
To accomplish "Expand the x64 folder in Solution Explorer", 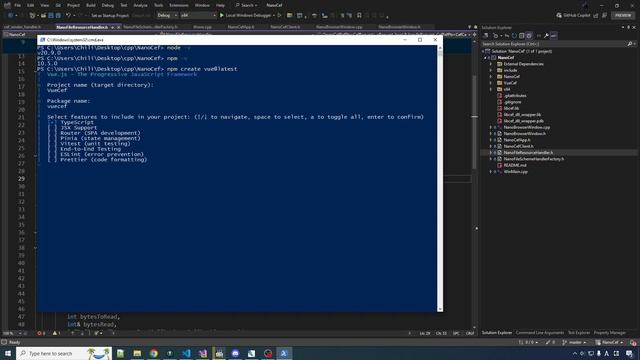I will [491, 89].
